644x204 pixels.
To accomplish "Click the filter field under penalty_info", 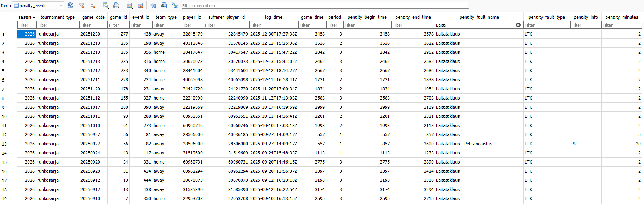I will pos(585,25).
